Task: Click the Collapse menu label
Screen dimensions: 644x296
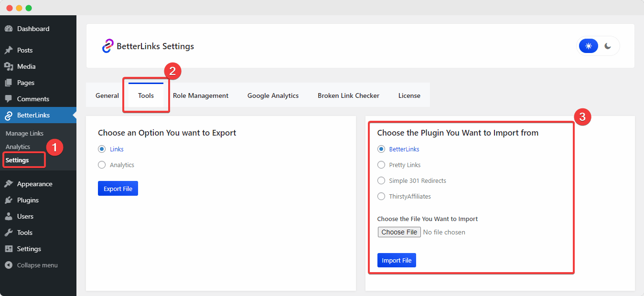Action: point(37,265)
